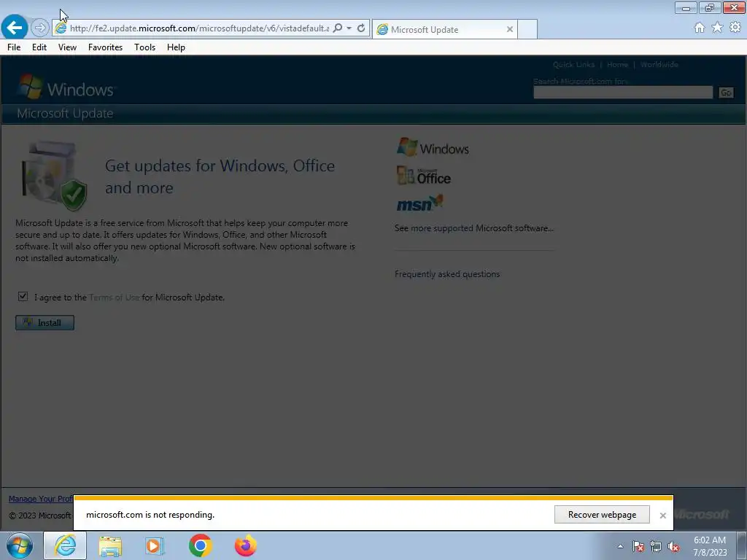This screenshot has width=747, height=560.
Task: Dismiss the not responding notification bar
Action: 662,516
